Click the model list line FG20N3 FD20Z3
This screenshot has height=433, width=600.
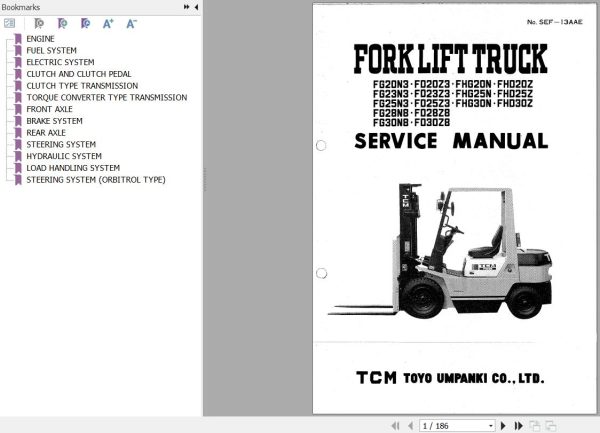point(453,84)
